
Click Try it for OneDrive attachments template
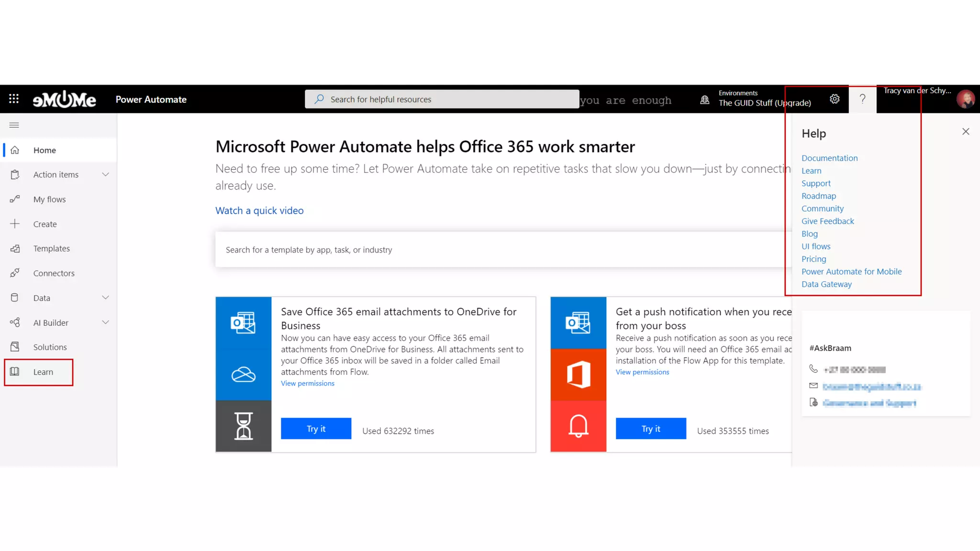(x=316, y=429)
